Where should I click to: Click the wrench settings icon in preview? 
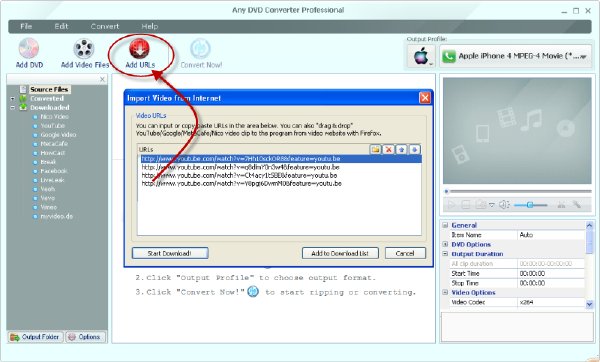576,205
